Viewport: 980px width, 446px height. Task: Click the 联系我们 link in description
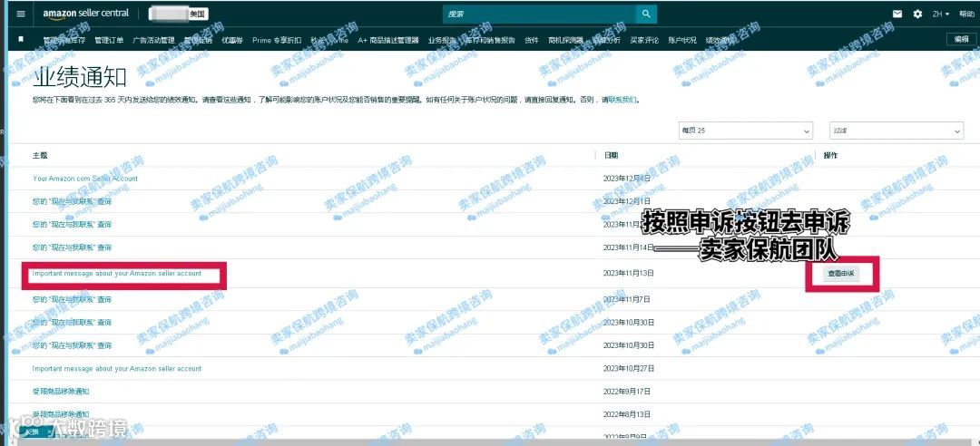(622, 100)
